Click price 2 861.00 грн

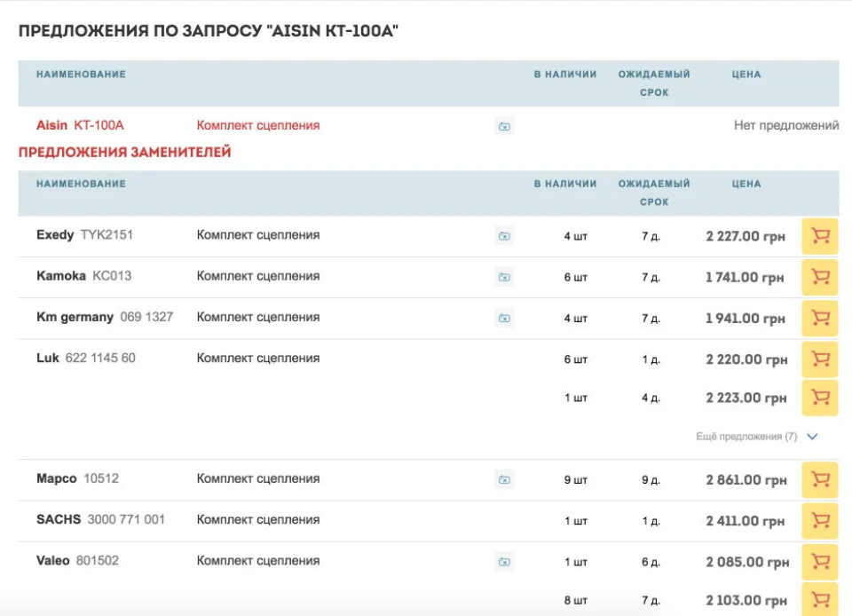(x=746, y=480)
